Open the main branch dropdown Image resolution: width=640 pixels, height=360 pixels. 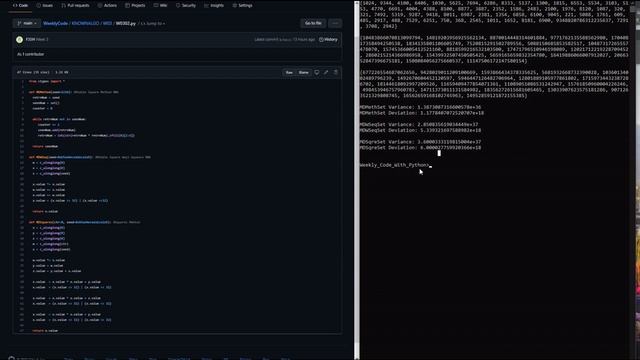26,23
